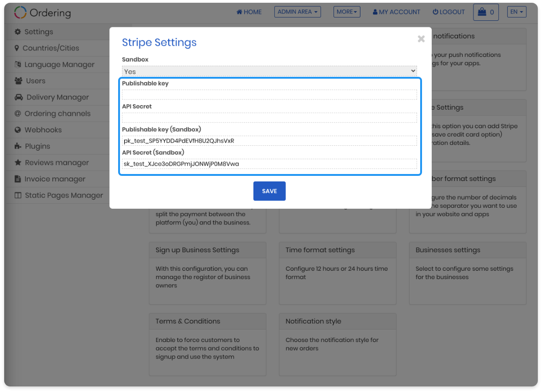Go to the Home link
Screen dimensions: 542x392
click(249, 12)
